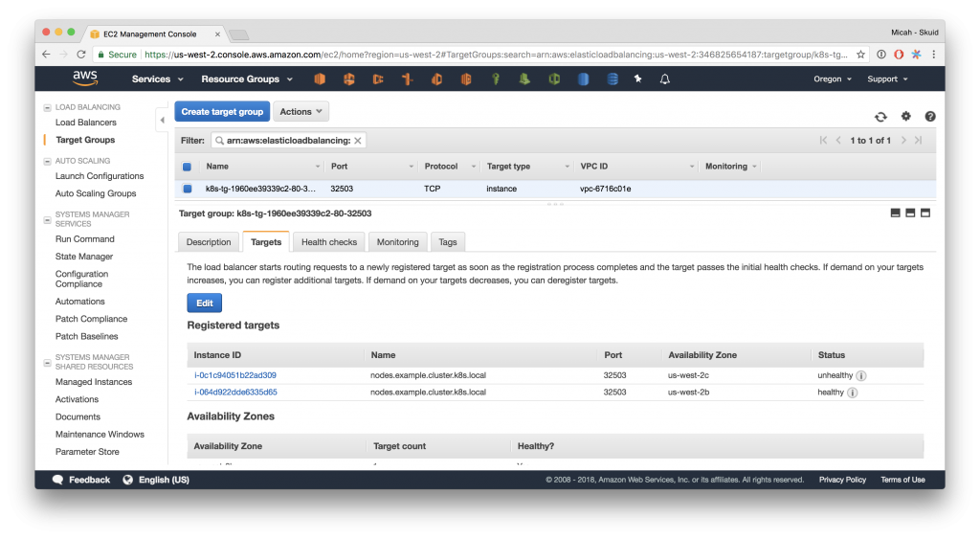980x539 pixels.
Task: Go to first page of results
Action: coord(823,140)
